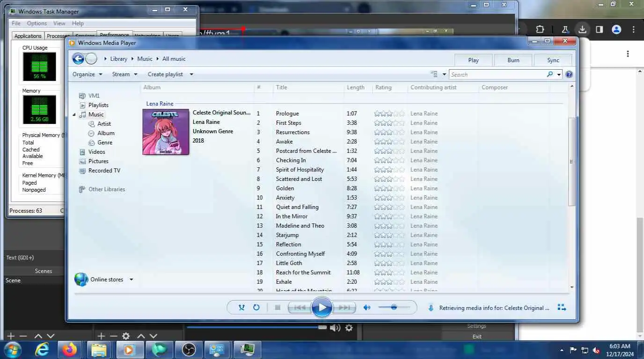Image resolution: width=644 pixels, height=359 pixels.
Task: Open Recorded TV in the sidebar
Action: [100, 171]
